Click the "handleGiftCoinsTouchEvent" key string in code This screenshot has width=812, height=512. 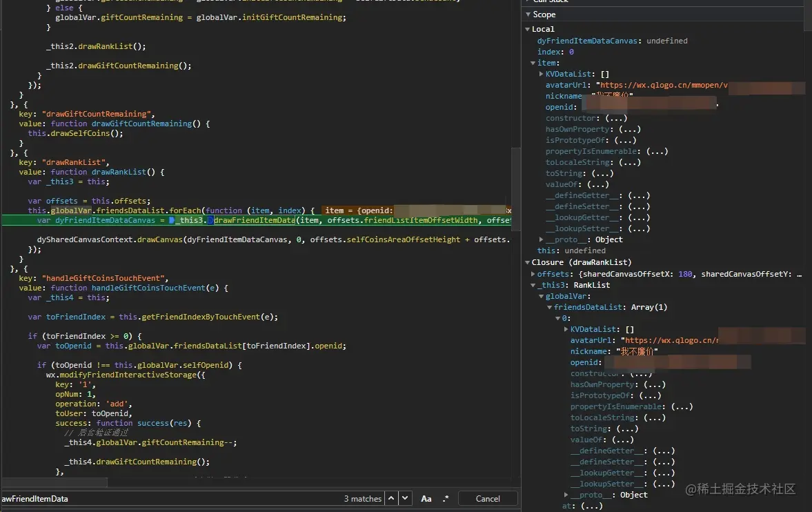click(104, 278)
